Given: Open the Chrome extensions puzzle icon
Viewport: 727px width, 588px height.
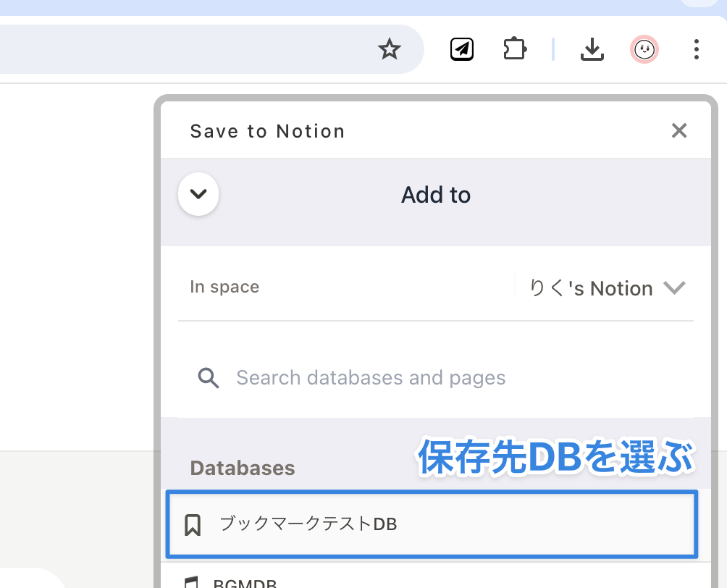Looking at the screenshot, I should 515,49.
